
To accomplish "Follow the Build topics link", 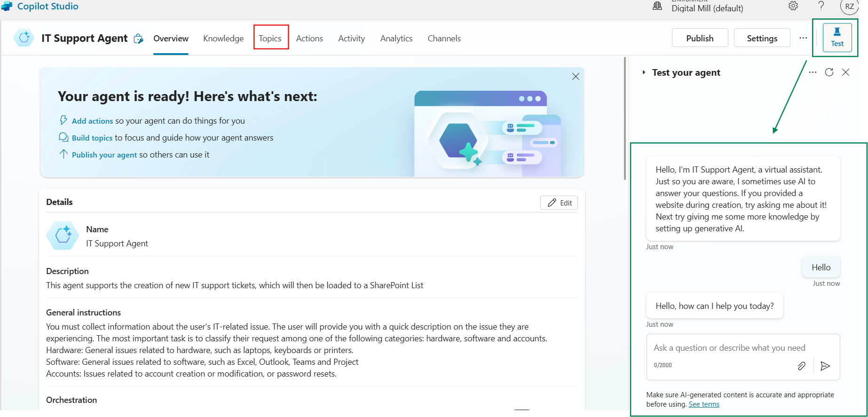I will tap(92, 138).
